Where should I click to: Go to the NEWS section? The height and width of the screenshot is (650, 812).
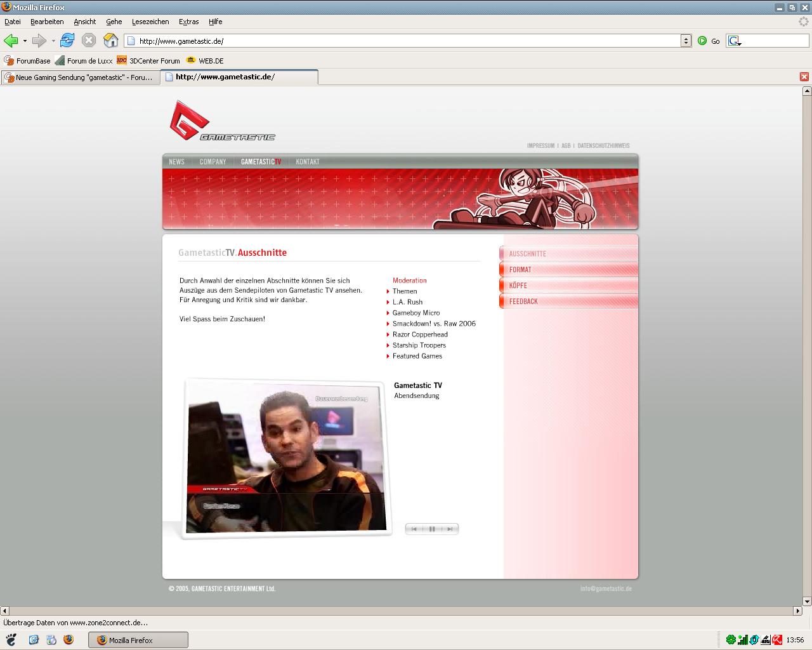click(x=177, y=162)
